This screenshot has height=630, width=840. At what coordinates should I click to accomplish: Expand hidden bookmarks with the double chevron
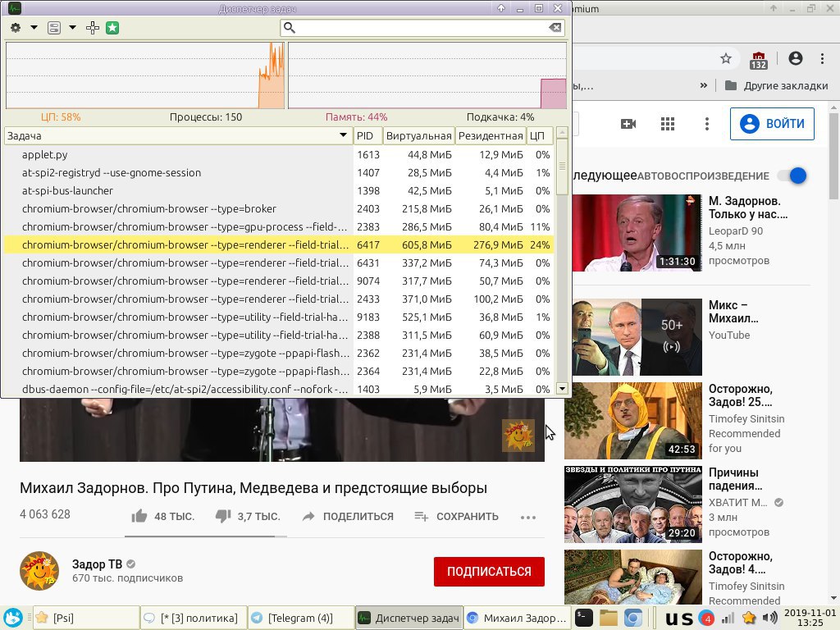(x=703, y=85)
